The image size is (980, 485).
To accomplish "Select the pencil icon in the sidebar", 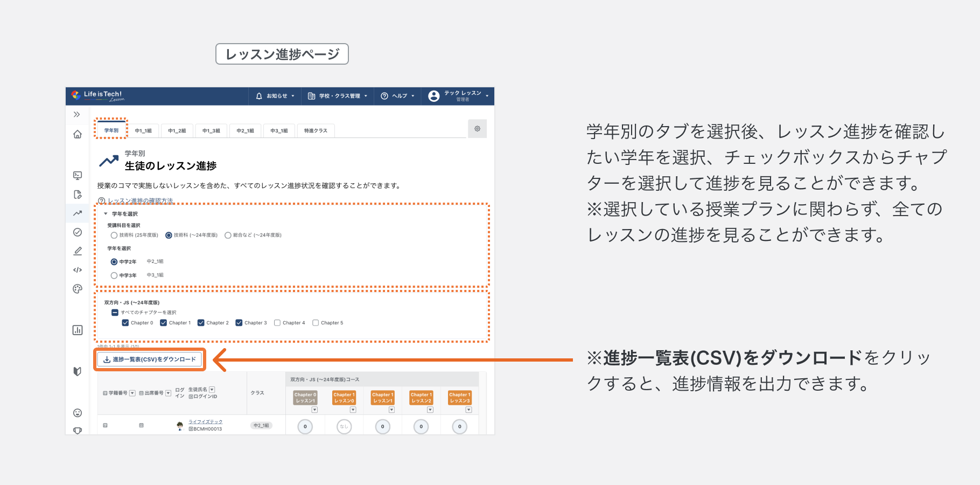I will (78, 251).
